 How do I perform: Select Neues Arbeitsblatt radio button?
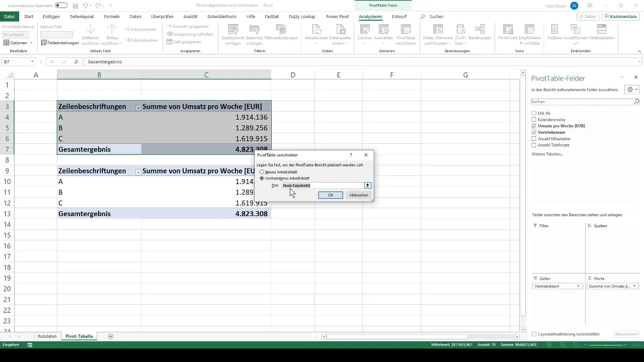[x=262, y=172]
